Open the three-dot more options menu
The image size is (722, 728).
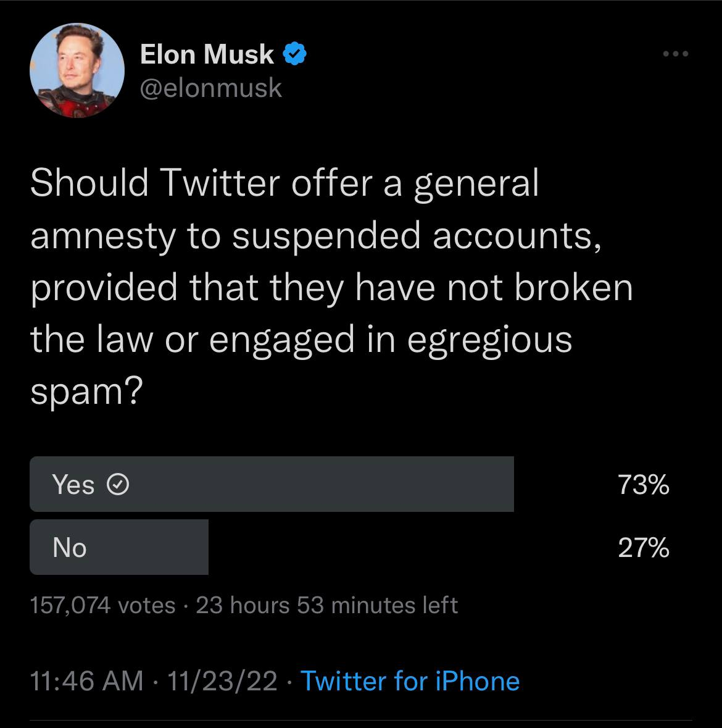pyautogui.click(x=675, y=54)
